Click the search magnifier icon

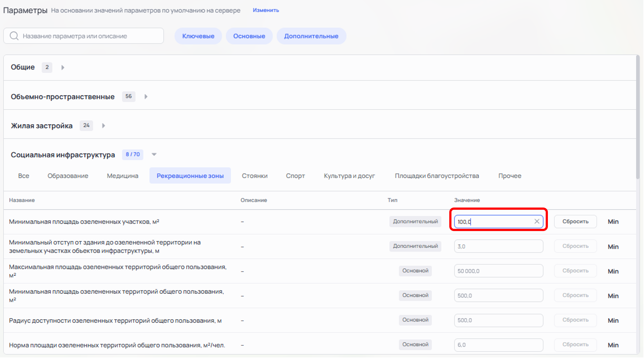(14, 36)
